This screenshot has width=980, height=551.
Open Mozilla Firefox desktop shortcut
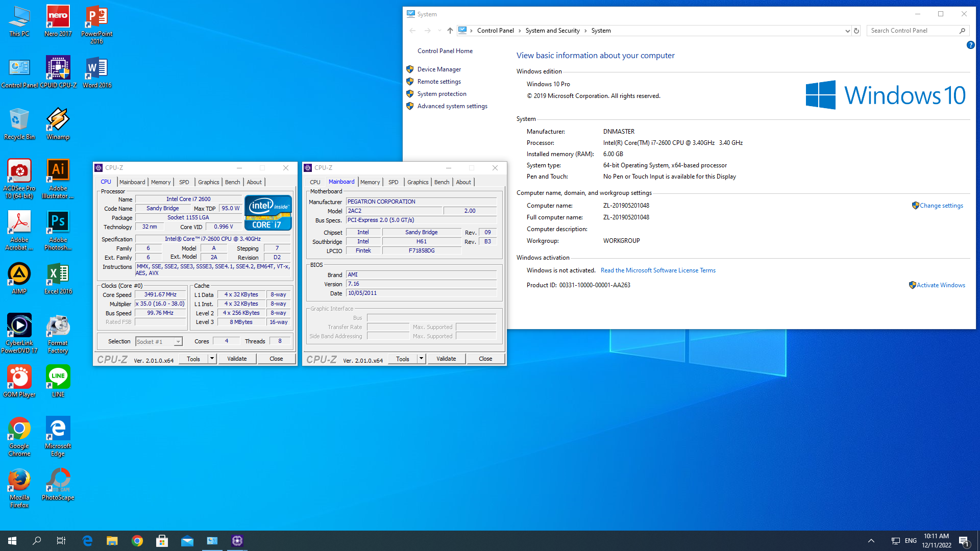coord(19,488)
